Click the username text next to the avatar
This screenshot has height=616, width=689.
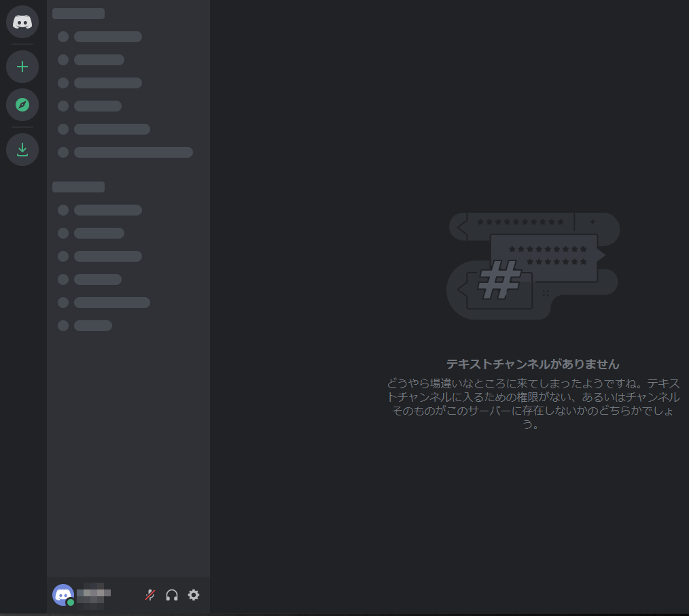(x=92, y=593)
